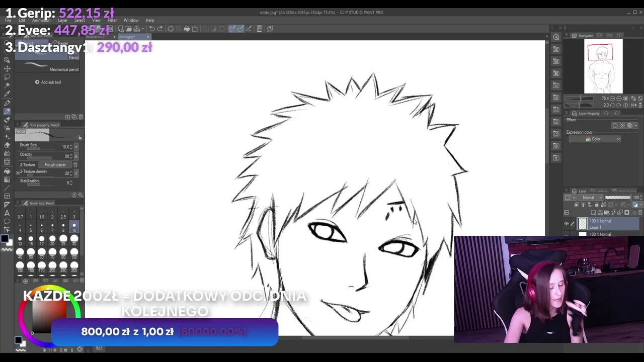Select the brush size 100 preset
The image size is (644, 362).
click(x=74, y=253)
